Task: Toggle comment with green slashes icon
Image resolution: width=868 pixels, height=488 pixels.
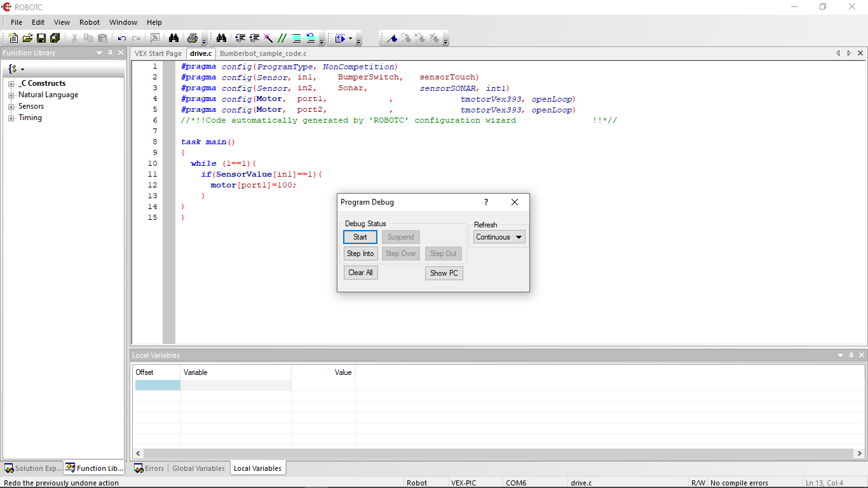Action: [x=282, y=38]
